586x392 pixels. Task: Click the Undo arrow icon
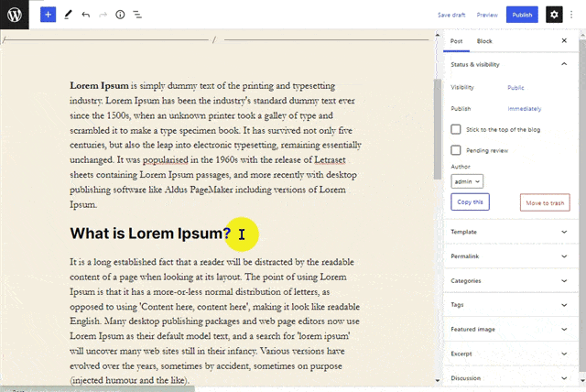pos(85,15)
